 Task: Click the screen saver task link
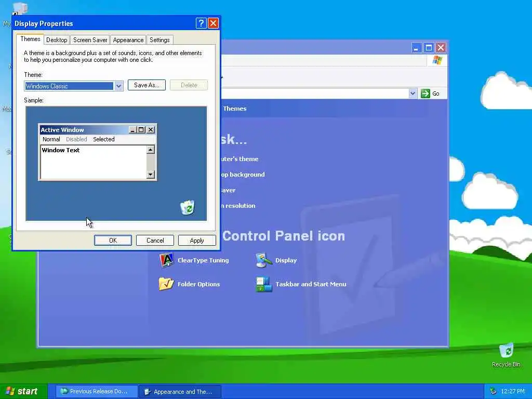pyautogui.click(x=229, y=190)
